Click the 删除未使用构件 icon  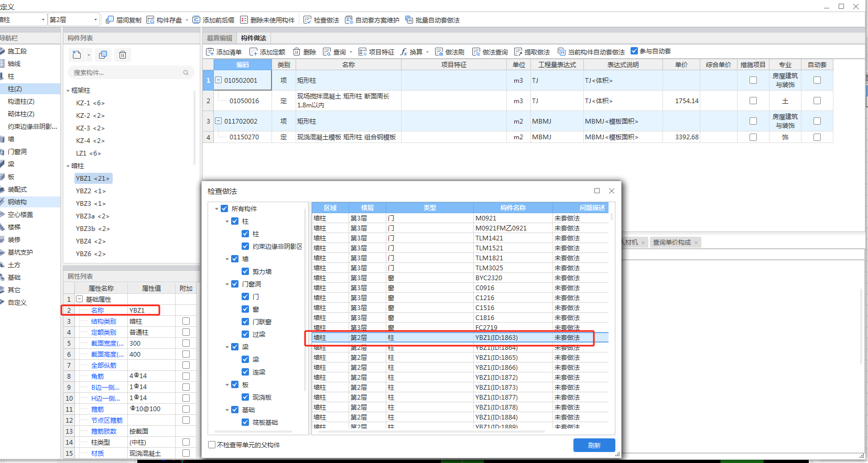(x=244, y=20)
